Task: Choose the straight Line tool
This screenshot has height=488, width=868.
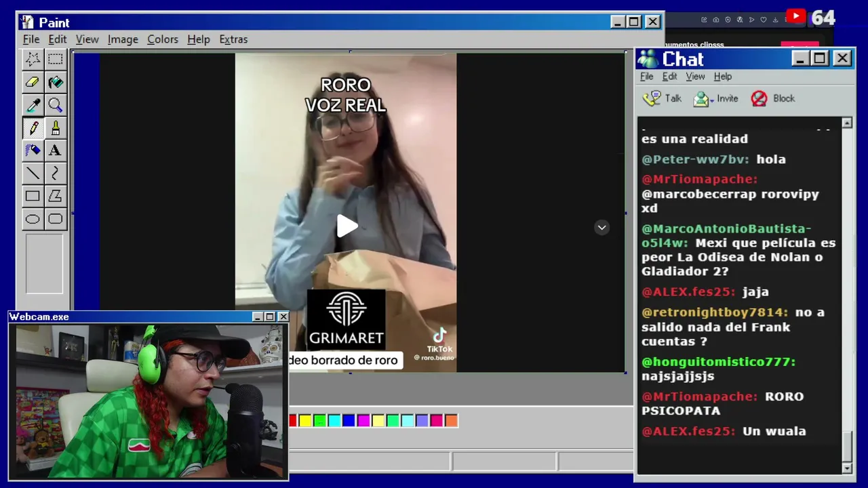Action: pos(32,174)
